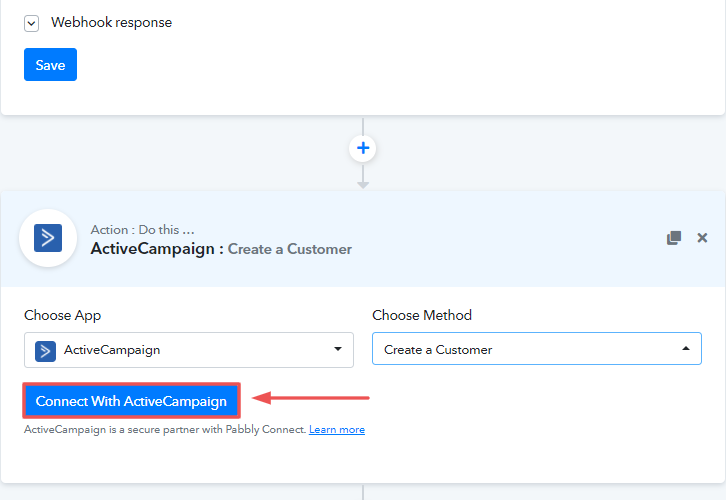The image size is (726, 500).
Task: Click the Choose App dropdown arrow
Action: pyautogui.click(x=338, y=349)
